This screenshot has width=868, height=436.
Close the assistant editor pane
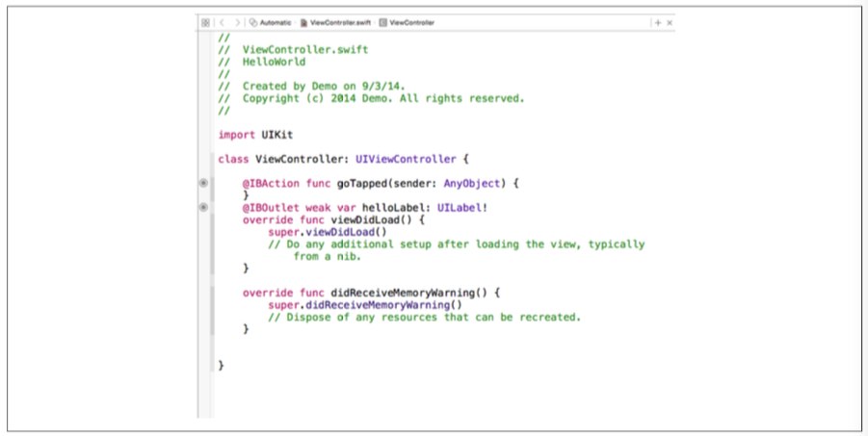[x=670, y=22]
